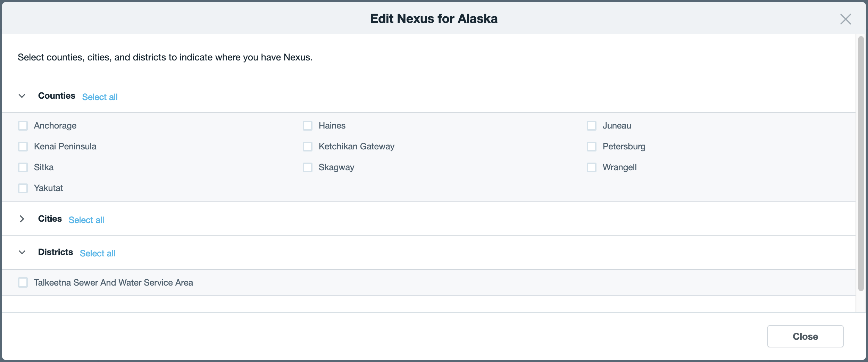Check Talkeetna Sewer And Water Service Area
This screenshot has height=362, width=868.
click(23, 283)
